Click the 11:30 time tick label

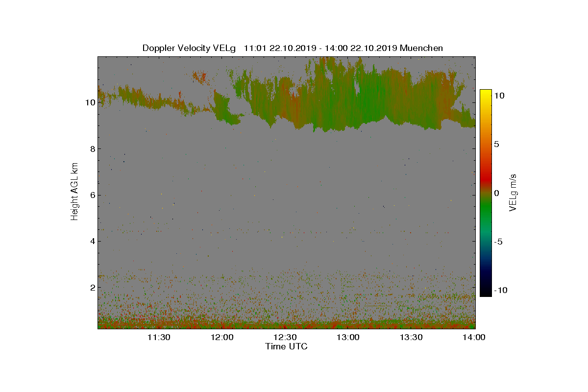pos(159,337)
